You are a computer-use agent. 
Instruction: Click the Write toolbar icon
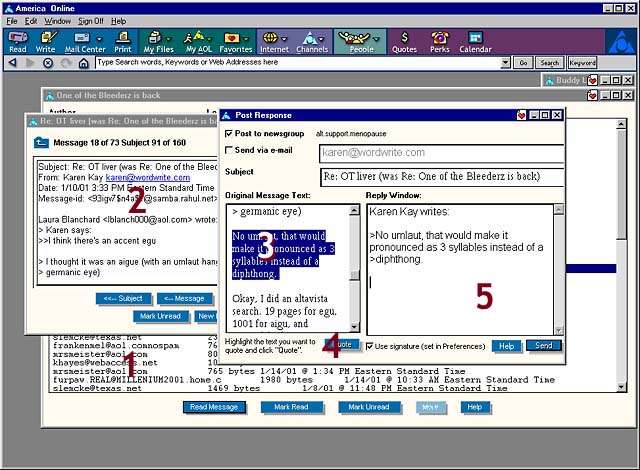[x=45, y=42]
